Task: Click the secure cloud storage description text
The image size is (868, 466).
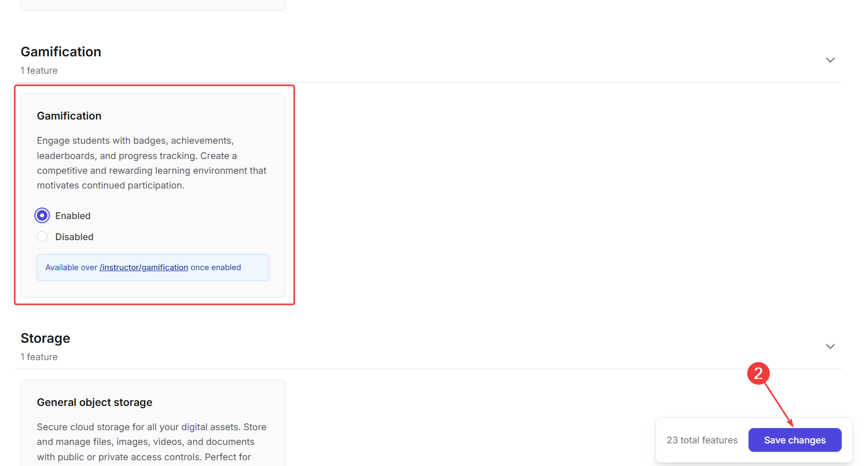Action: [x=151, y=442]
